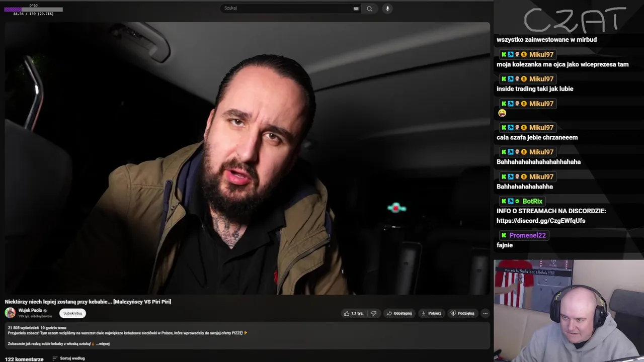Click the '319 tys. subskrybentów' subscriber count
The image size is (644, 362).
[35, 316]
